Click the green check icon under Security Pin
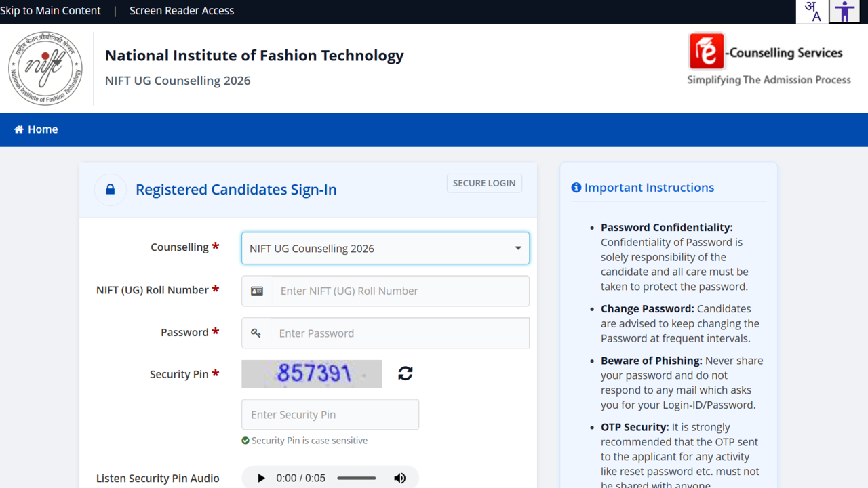 pyautogui.click(x=245, y=441)
